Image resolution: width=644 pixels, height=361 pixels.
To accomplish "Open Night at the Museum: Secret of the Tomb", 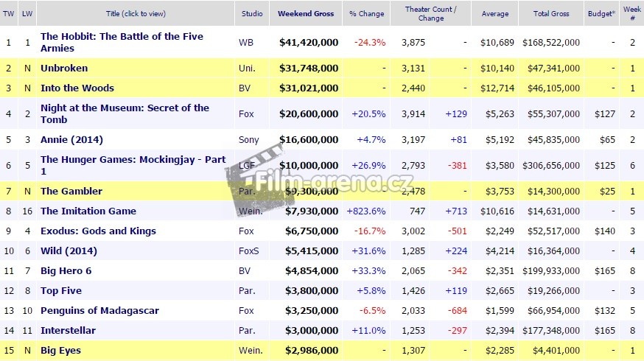I will pyautogui.click(x=125, y=113).
